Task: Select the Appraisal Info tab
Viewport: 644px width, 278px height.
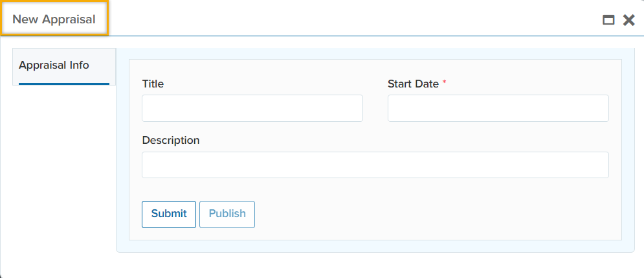Action: click(54, 65)
